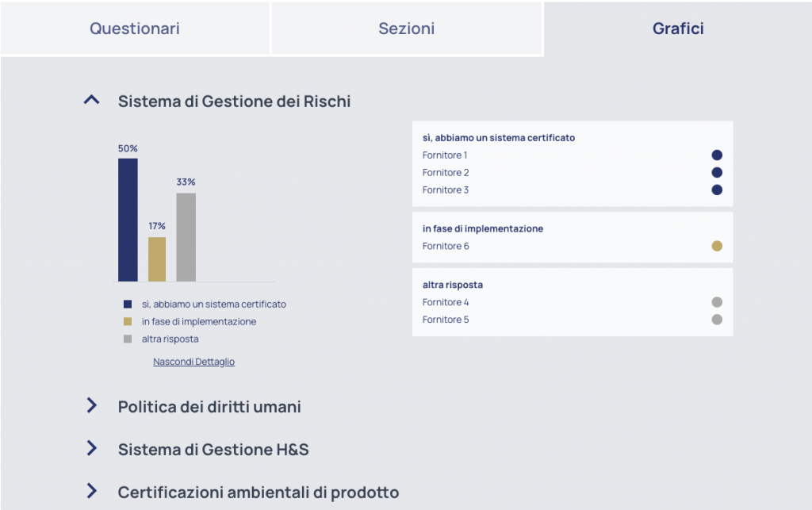The height and width of the screenshot is (510, 812).
Task: Click the Sistema di Gestione dei Rischi title
Action: point(234,101)
